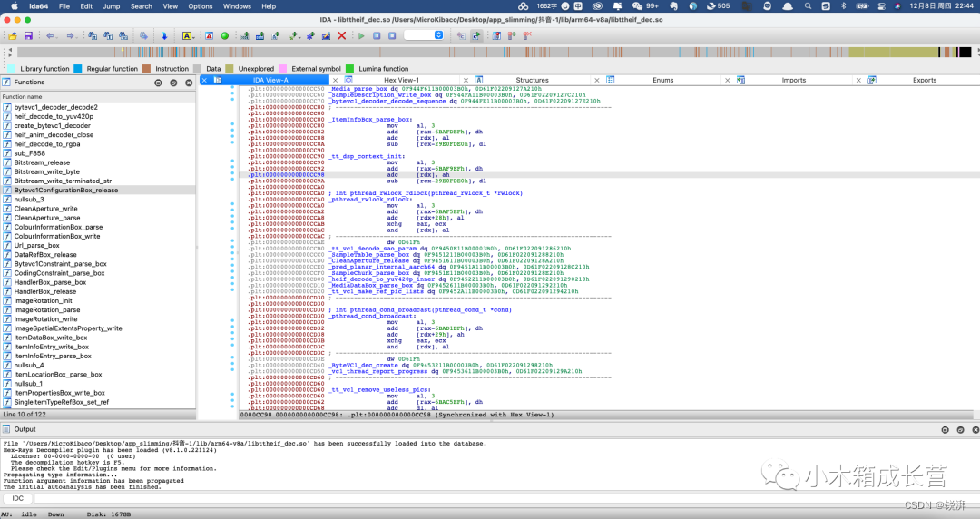Open the Windows menu

[x=237, y=6]
